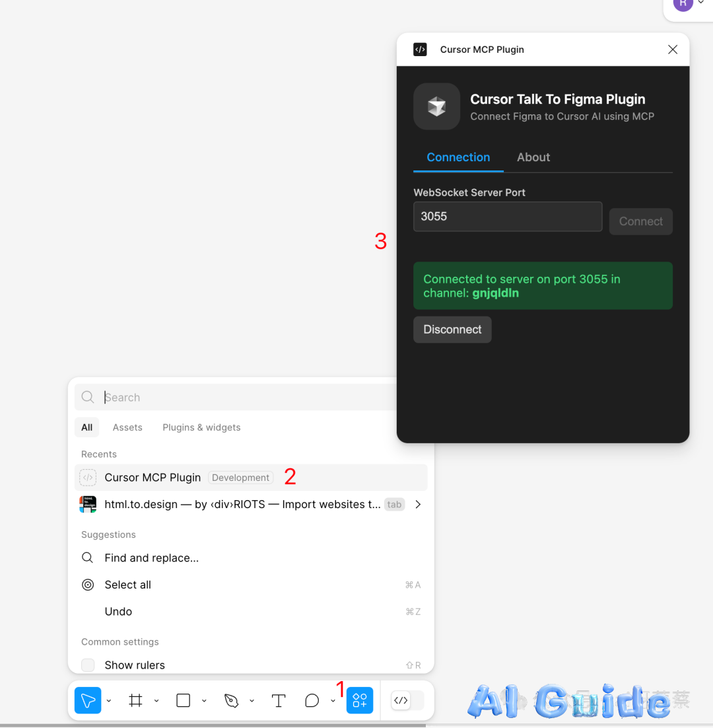Viewport: 713px width, 728px height.
Task: Expand html.to.design submenu chevron
Action: (418, 504)
